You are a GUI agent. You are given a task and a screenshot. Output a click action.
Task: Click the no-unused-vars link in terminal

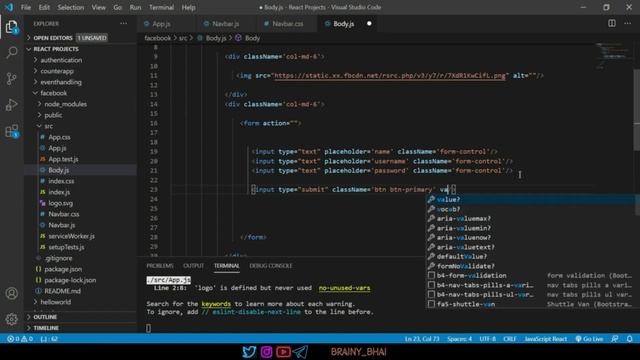click(x=344, y=288)
